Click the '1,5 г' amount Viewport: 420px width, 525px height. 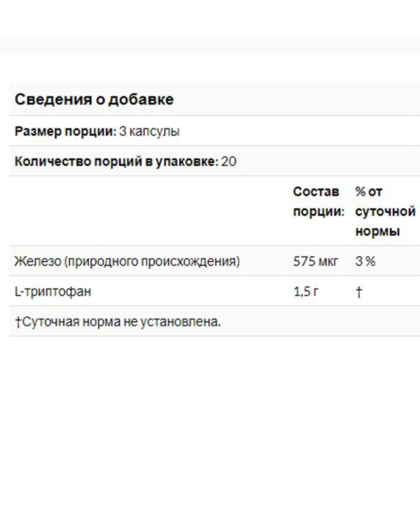tap(306, 291)
